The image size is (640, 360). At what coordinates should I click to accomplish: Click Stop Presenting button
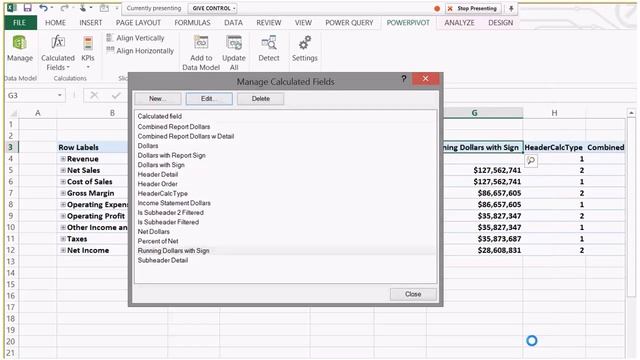coord(473,8)
